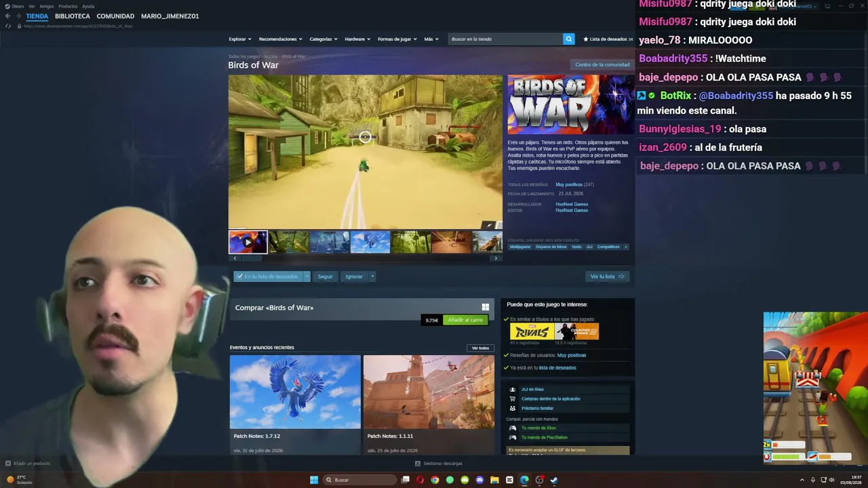
Task: Open Lista de deseados in store header
Action: (x=608, y=39)
